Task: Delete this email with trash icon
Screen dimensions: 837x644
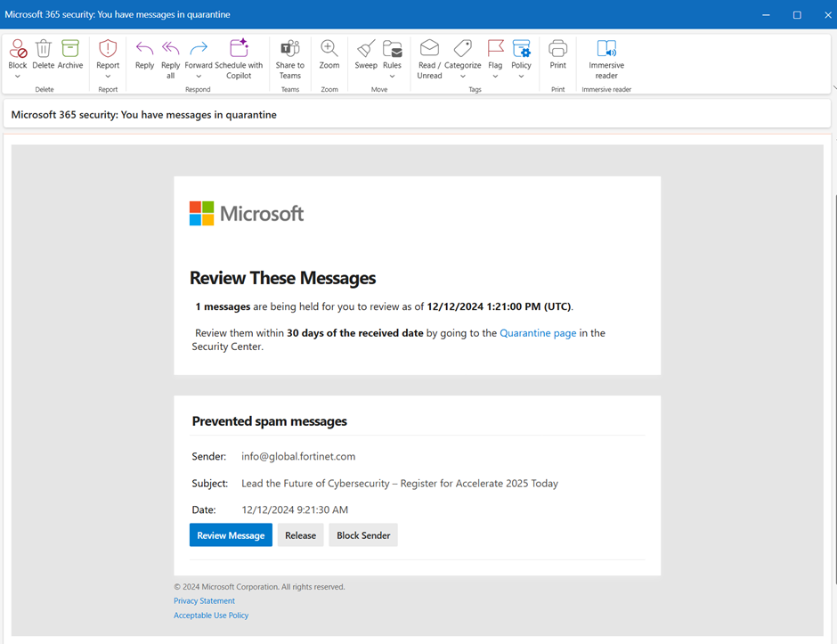Action: pyautogui.click(x=44, y=49)
